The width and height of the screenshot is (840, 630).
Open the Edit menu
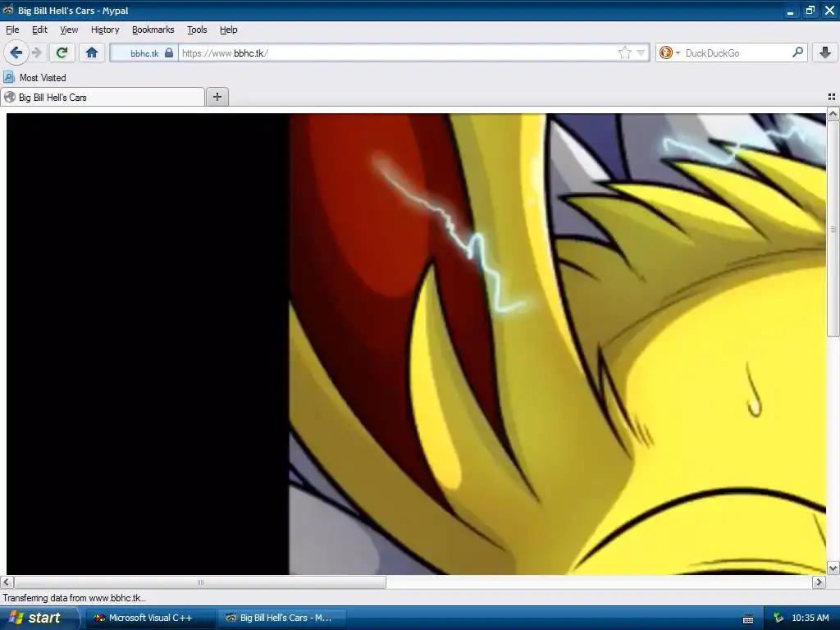tap(39, 30)
